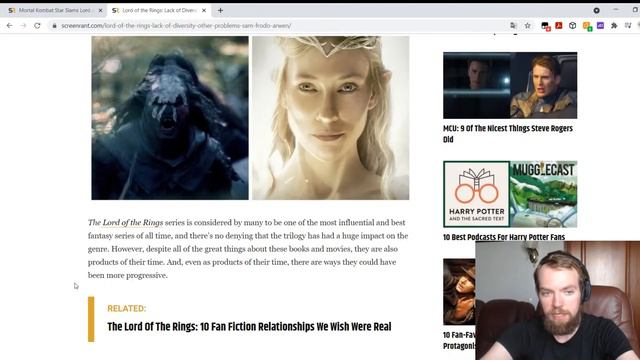Image resolution: width=640 pixels, height=360 pixels.
Task: Click the Steve Rogers article thumbnail
Action: coord(510,85)
